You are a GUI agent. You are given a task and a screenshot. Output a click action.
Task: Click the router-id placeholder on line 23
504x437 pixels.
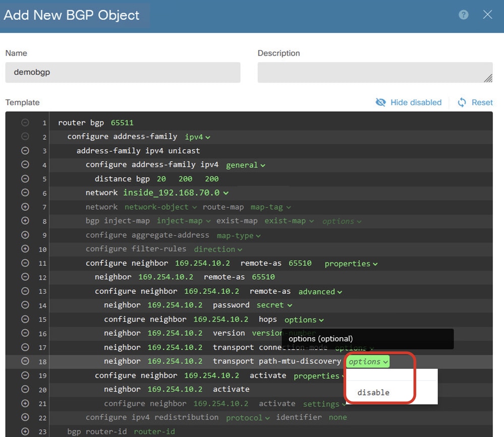(x=154, y=431)
